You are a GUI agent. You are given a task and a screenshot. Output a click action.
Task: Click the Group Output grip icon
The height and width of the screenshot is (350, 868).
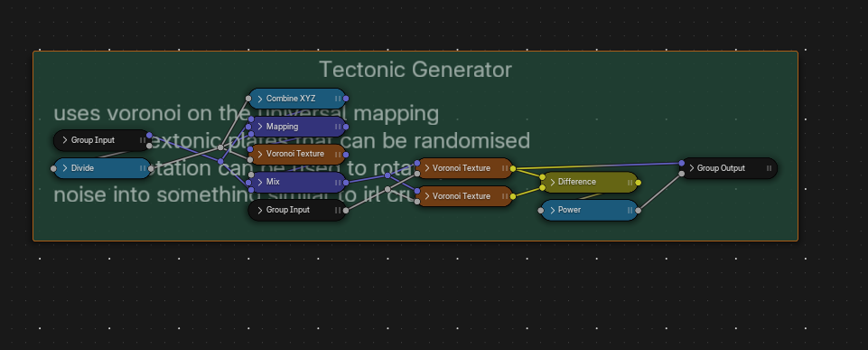[x=769, y=168]
